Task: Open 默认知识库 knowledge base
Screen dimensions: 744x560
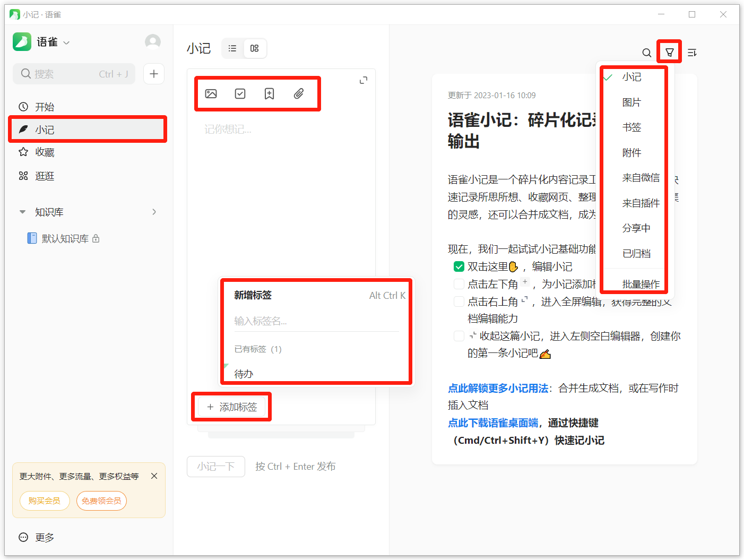Action: [65, 238]
